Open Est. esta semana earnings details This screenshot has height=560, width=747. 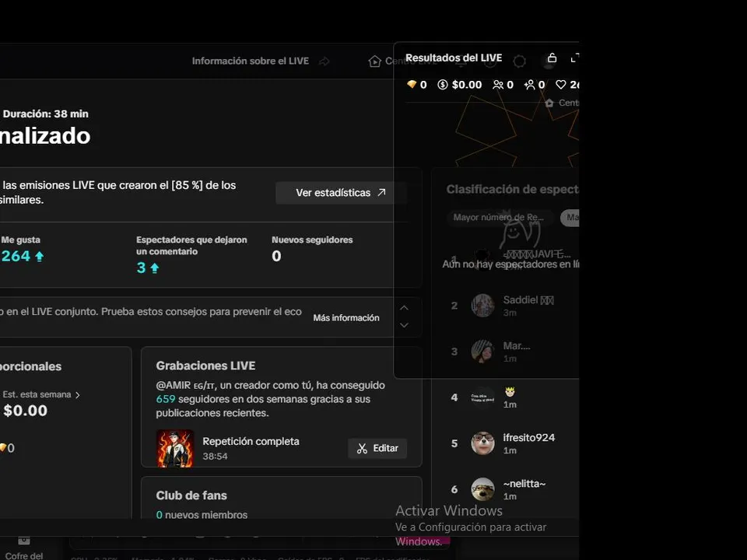point(41,395)
